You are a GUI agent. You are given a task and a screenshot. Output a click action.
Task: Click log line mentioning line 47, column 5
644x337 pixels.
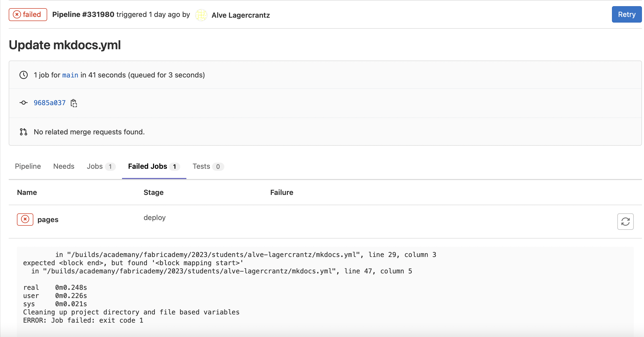tap(222, 271)
